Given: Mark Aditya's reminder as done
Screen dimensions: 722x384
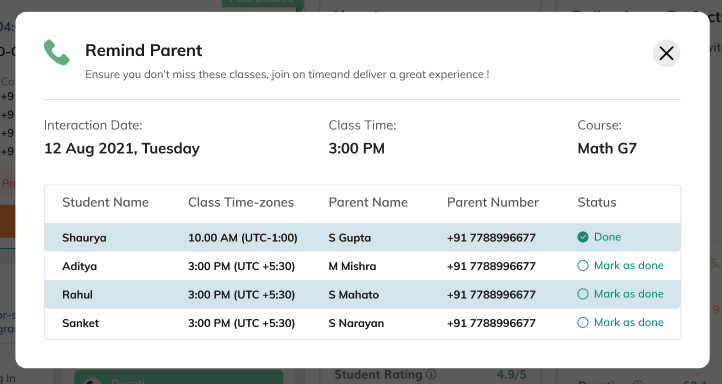Looking at the screenshot, I should (x=620, y=266).
